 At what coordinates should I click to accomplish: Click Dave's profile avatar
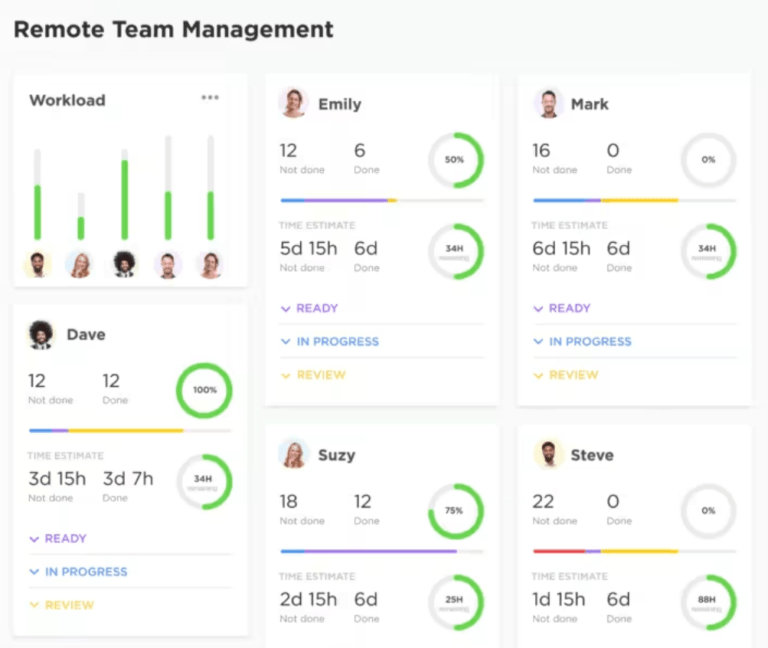[41, 334]
